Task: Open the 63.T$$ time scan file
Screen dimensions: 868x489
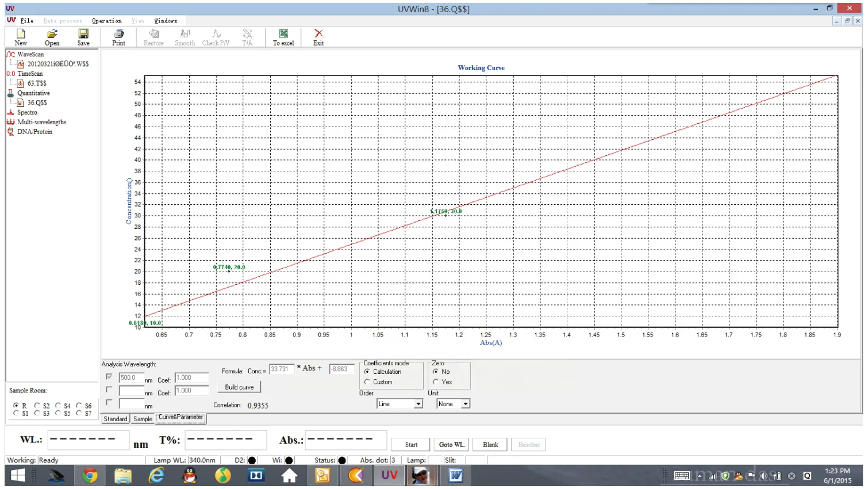Action: pyautogui.click(x=36, y=83)
